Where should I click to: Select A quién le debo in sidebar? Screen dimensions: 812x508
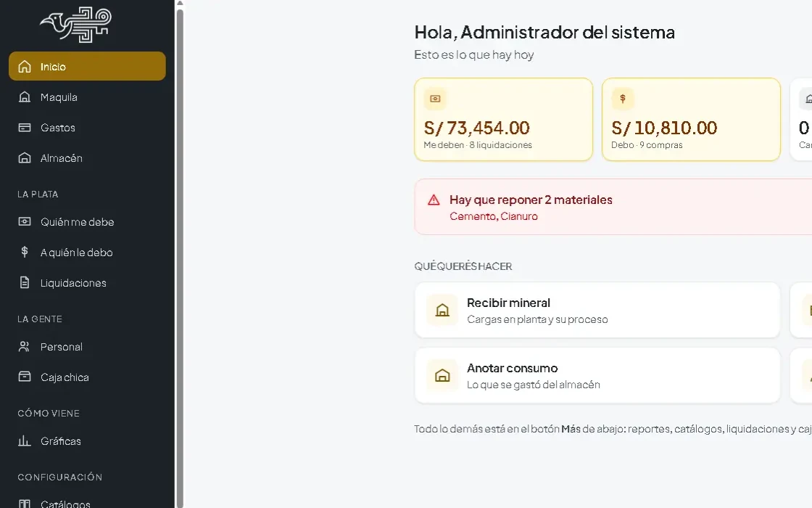pos(87,252)
